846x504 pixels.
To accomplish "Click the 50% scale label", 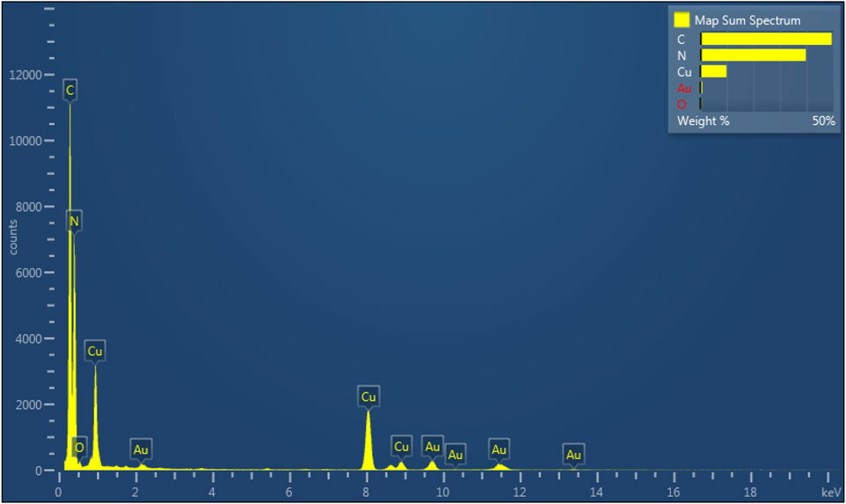I will (x=823, y=121).
